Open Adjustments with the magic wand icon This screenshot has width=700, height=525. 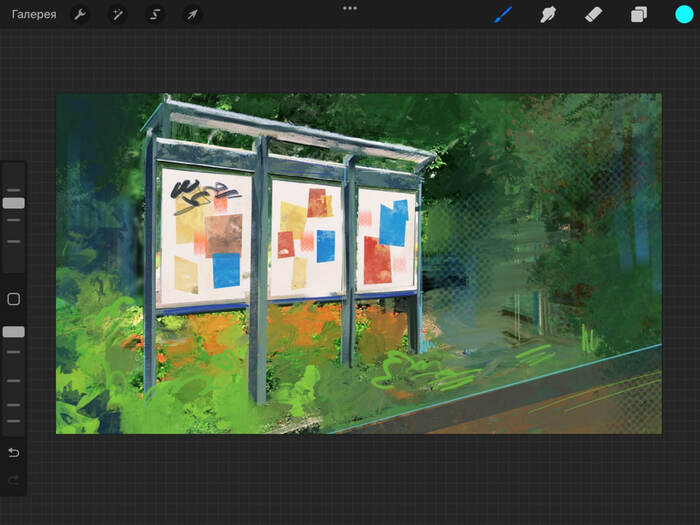point(117,15)
